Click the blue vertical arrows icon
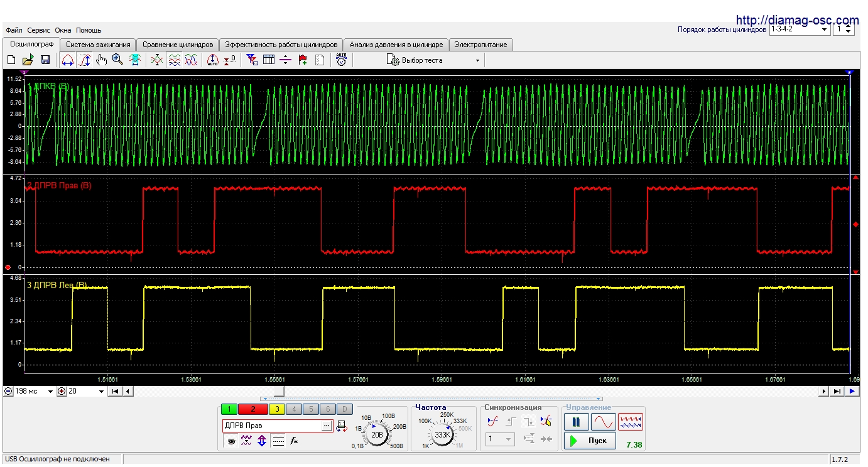The image size is (868, 467). [263, 441]
